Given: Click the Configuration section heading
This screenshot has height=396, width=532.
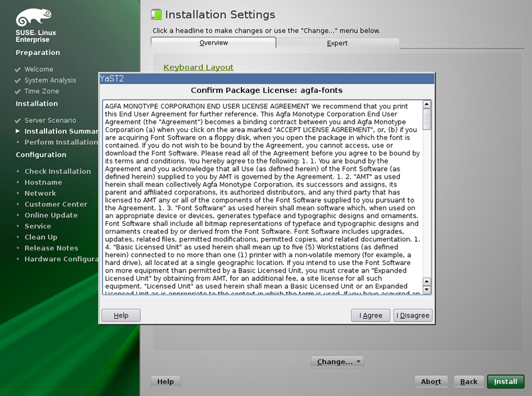Looking at the screenshot, I should click(x=41, y=155).
